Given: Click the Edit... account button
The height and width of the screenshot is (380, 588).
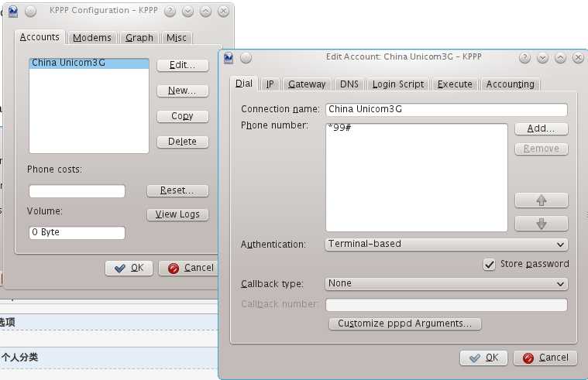Looking at the screenshot, I should click(182, 65).
